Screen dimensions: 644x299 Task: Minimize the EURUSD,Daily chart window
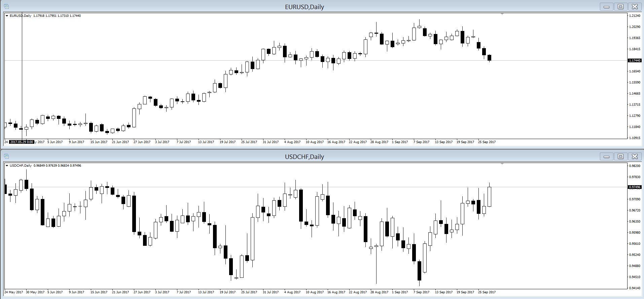click(x=606, y=6)
